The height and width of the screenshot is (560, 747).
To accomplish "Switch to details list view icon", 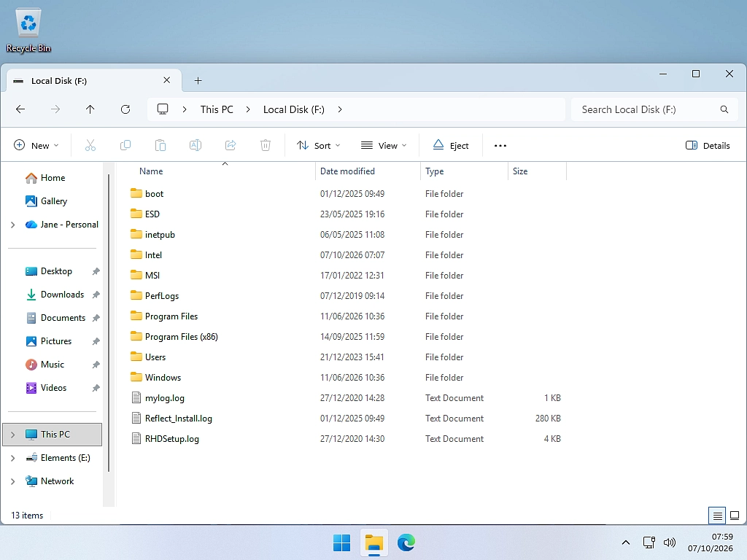I will click(718, 516).
